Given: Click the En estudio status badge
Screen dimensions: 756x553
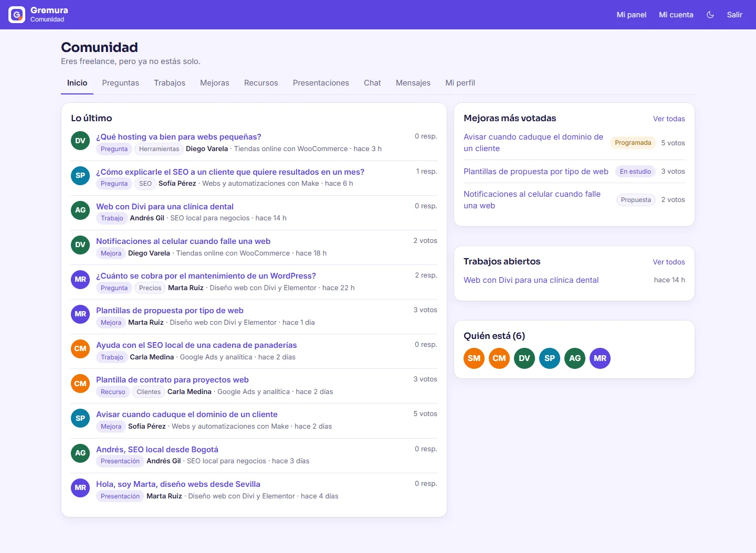Looking at the screenshot, I should (x=635, y=172).
